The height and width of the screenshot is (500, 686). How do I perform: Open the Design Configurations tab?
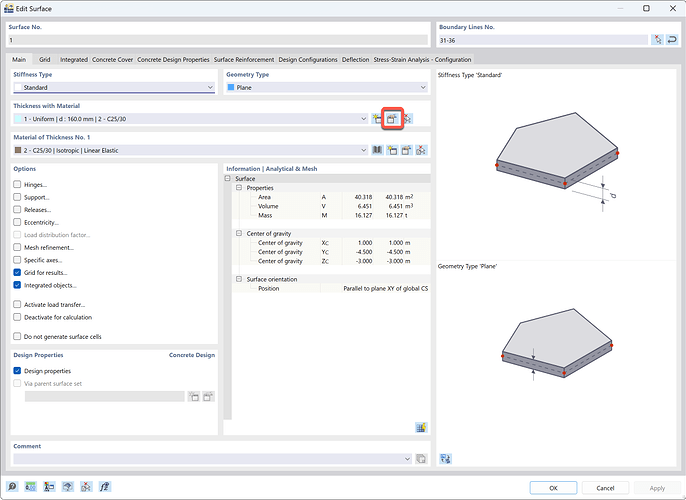coord(308,59)
